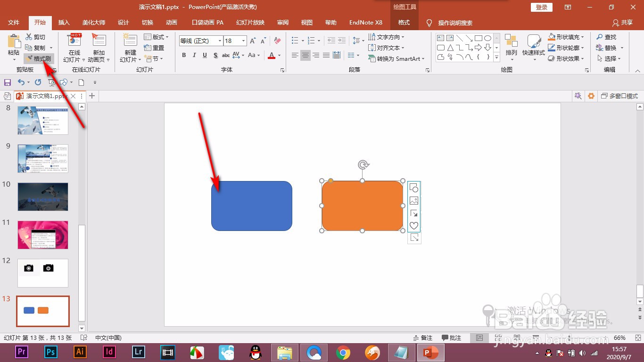Center align the text

click(305, 55)
